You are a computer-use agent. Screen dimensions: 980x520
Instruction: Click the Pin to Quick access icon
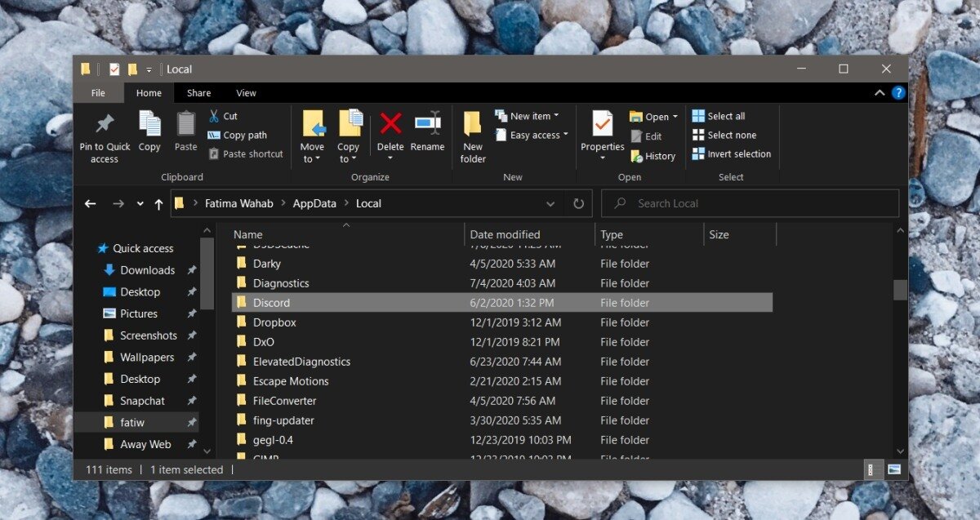(x=105, y=125)
